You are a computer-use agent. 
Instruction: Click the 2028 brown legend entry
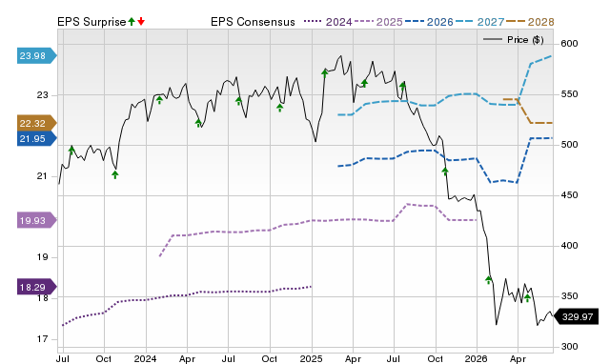[x=530, y=22]
